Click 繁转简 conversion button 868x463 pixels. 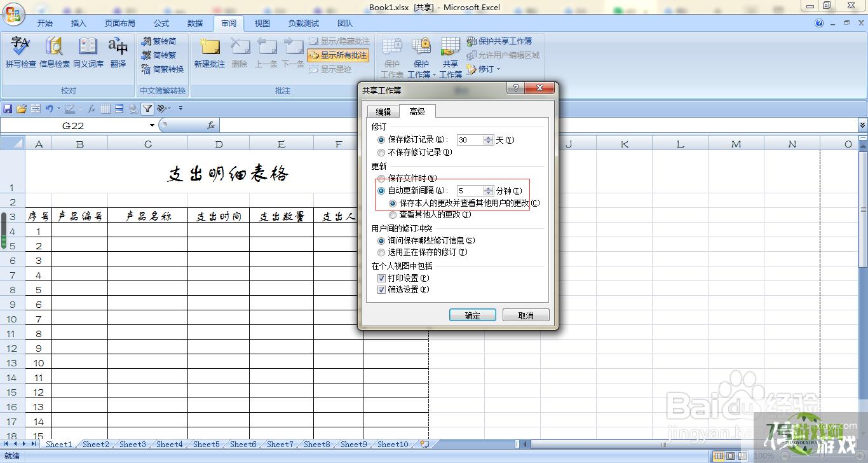click(159, 41)
